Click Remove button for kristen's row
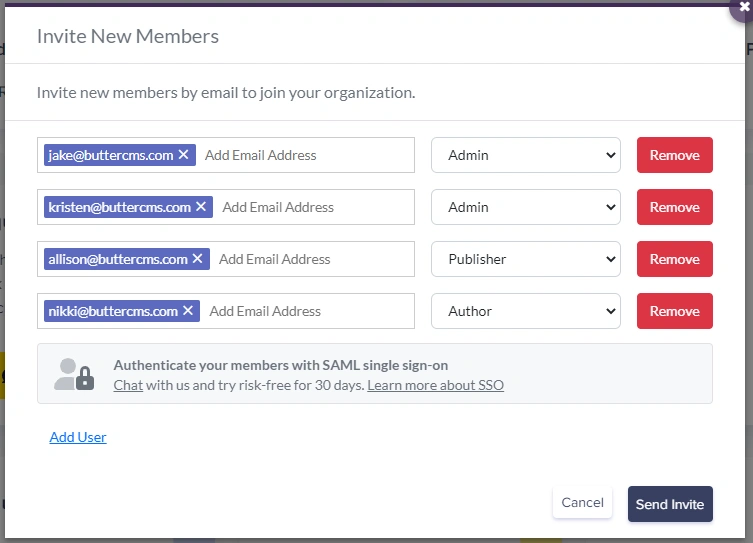The width and height of the screenshot is (753, 543). click(x=674, y=207)
